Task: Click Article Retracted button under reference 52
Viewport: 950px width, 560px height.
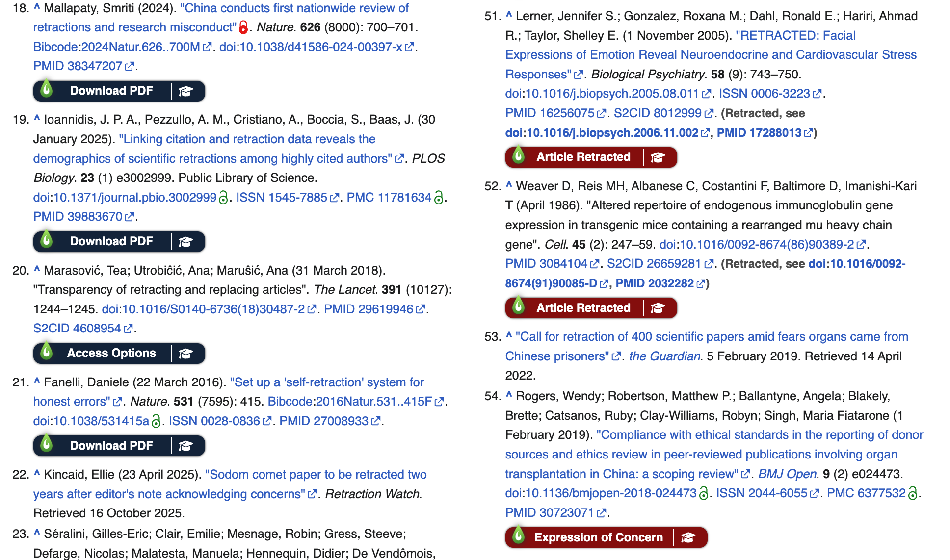Action: click(583, 308)
